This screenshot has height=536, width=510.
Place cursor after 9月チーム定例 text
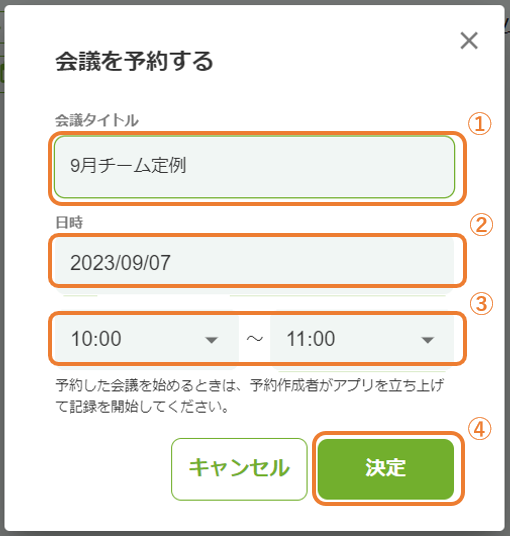coord(187,166)
